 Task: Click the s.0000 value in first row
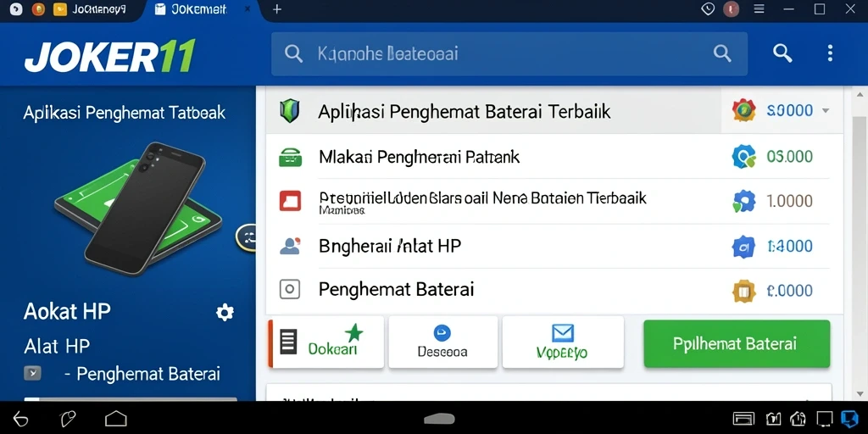click(789, 111)
